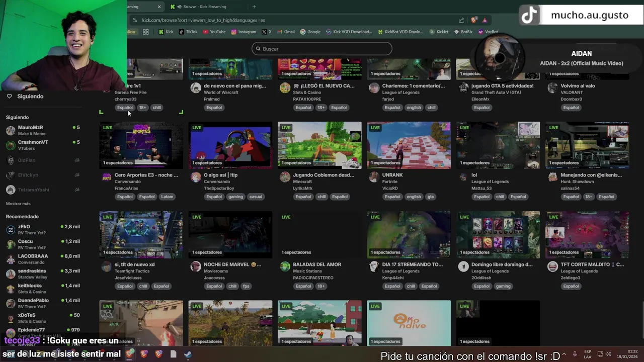Image resolution: width=644 pixels, height=362 pixels.
Task: Open zEkO recommended channel
Action: 43,230
